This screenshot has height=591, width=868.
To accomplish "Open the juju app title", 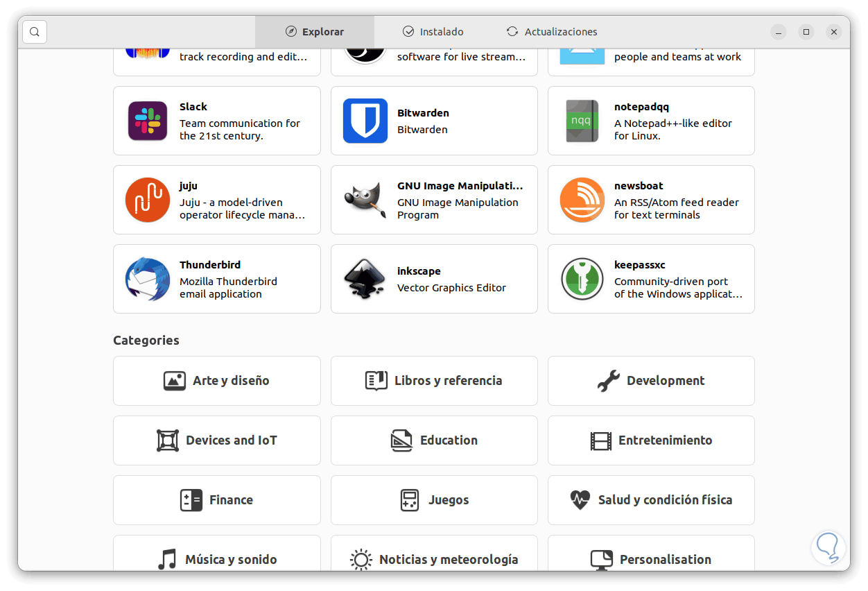I will pos(189,186).
